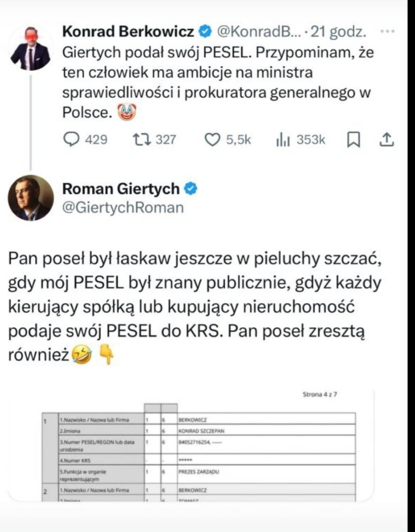Like Konrad Berkowicz's tweet
Screen dimensions: 415x532
[x=212, y=140]
